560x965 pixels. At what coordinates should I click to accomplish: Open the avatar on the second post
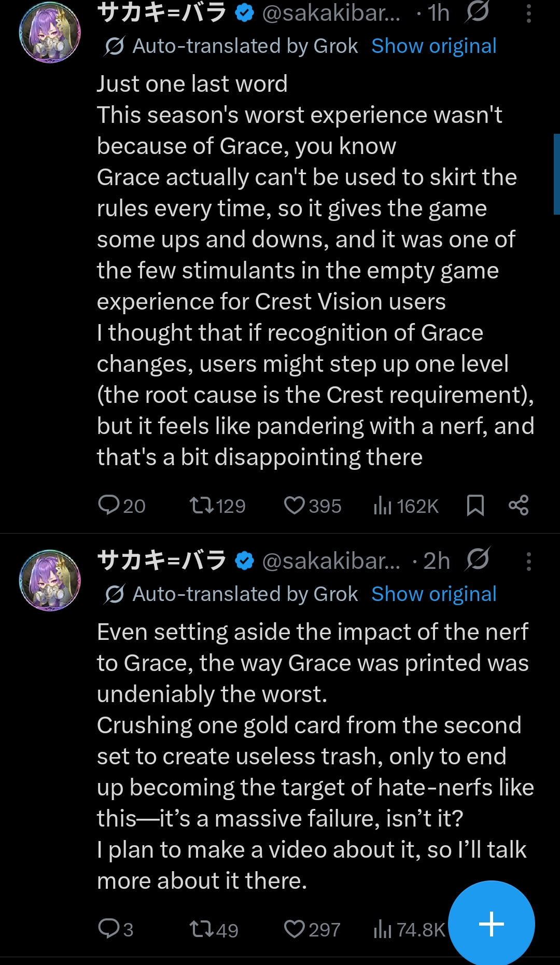point(50,580)
